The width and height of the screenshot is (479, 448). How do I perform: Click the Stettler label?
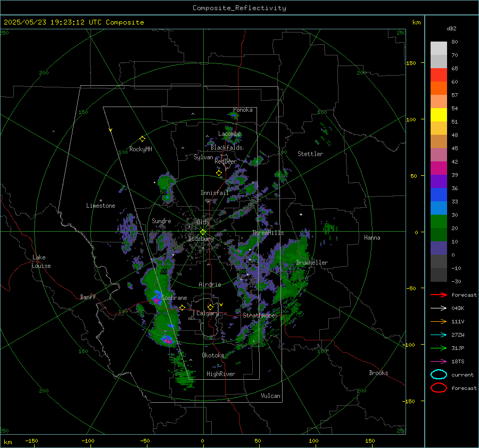(x=310, y=154)
